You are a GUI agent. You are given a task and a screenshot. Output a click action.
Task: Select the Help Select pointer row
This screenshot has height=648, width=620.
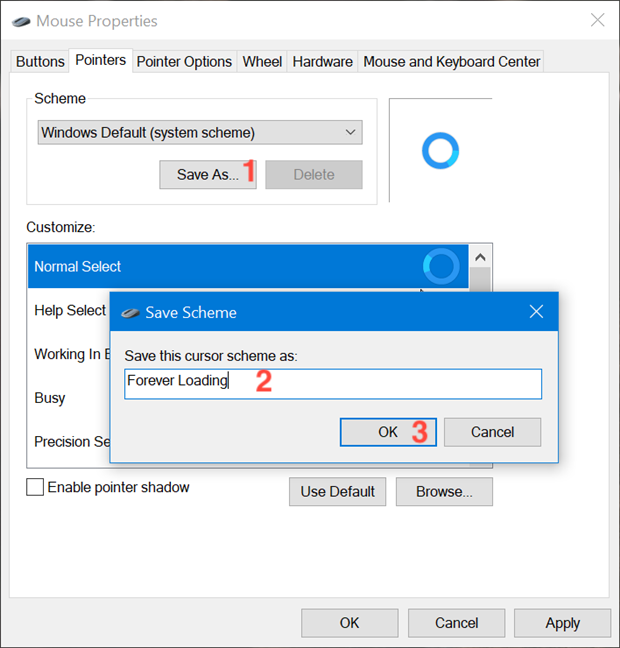tap(69, 310)
